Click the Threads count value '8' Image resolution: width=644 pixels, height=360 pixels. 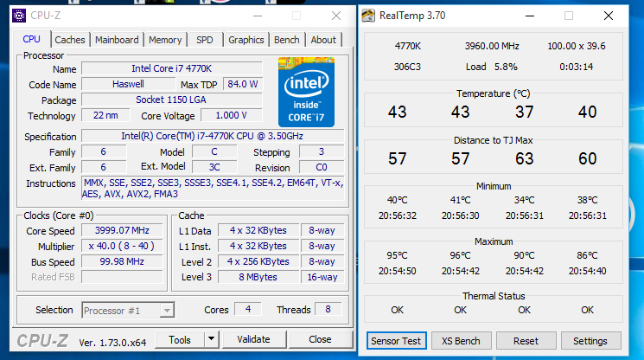(328, 309)
